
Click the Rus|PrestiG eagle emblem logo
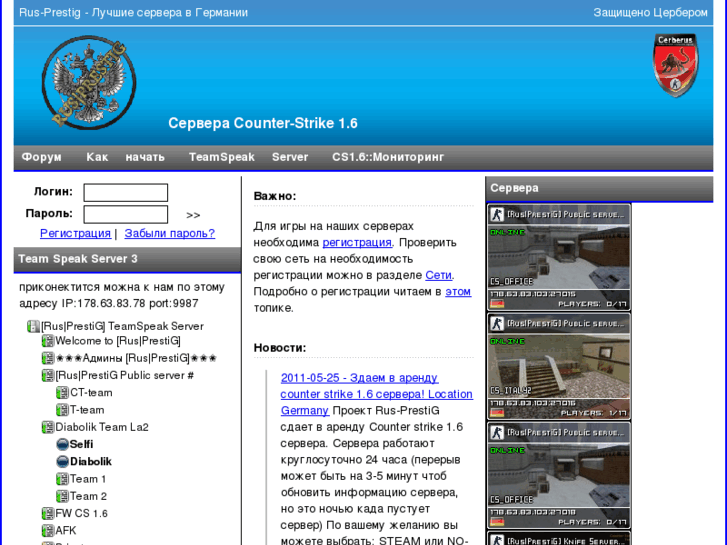[89, 82]
